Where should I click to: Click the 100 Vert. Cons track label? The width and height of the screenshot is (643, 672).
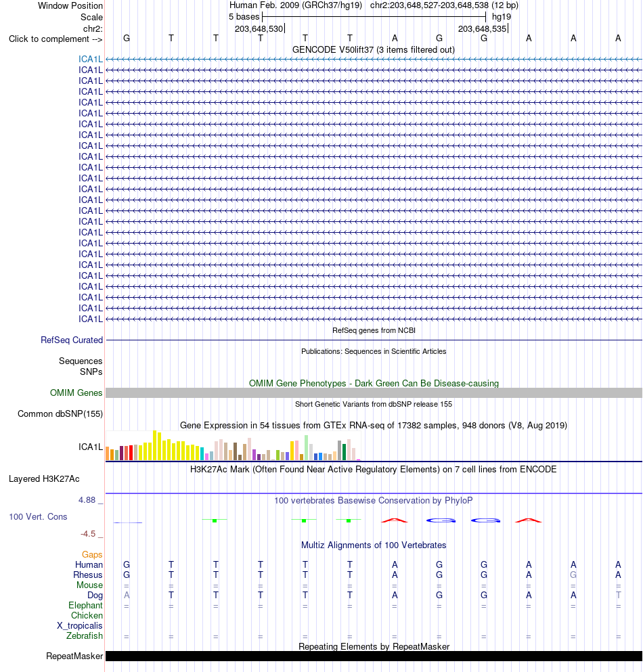(x=38, y=516)
